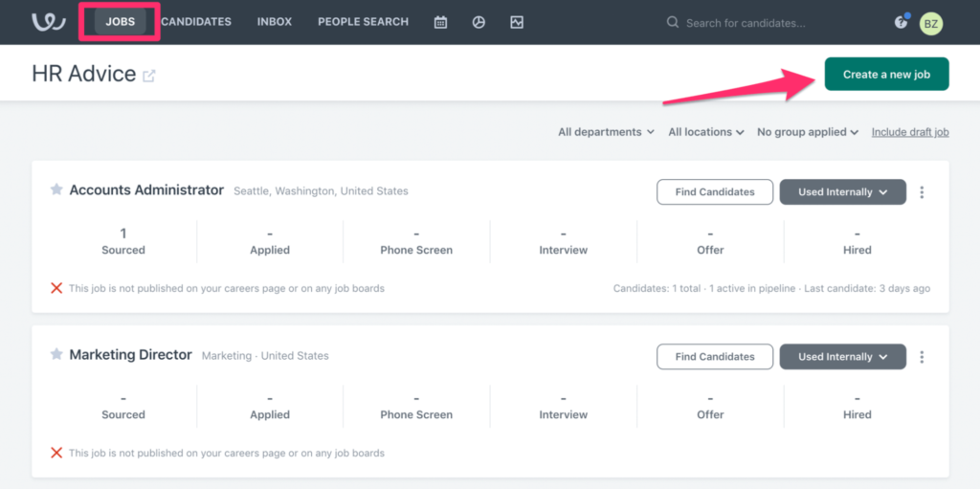Open the help question mark icon
The width and height of the screenshot is (980, 489).
point(901,23)
